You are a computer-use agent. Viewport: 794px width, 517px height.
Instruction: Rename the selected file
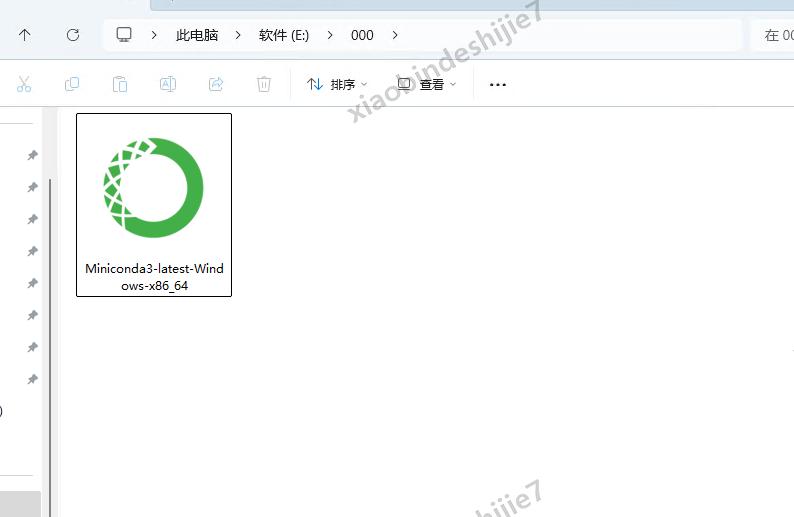tap(168, 84)
